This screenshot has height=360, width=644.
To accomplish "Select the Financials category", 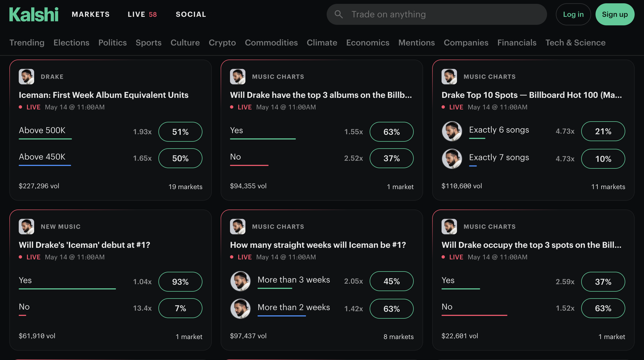I will click(x=517, y=42).
